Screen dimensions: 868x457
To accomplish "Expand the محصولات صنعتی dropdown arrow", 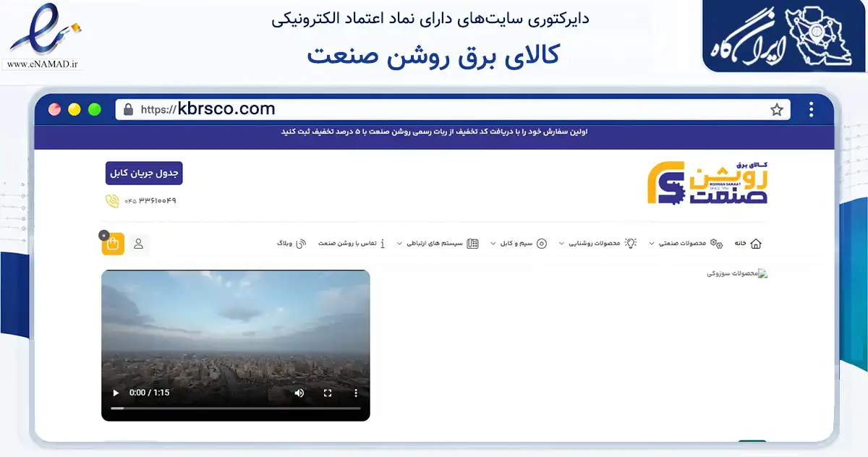I will click(x=651, y=244).
